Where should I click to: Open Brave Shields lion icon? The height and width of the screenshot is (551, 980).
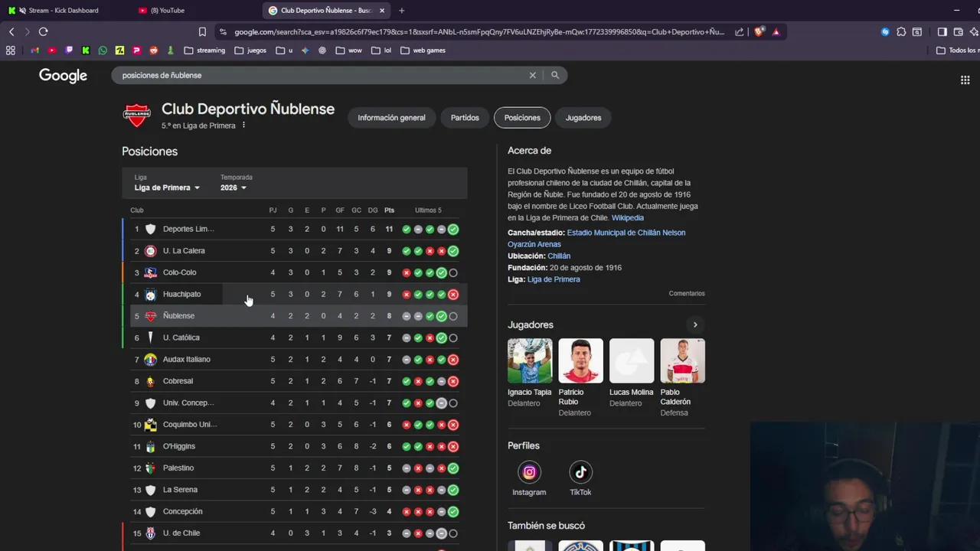click(x=759, y=31)
